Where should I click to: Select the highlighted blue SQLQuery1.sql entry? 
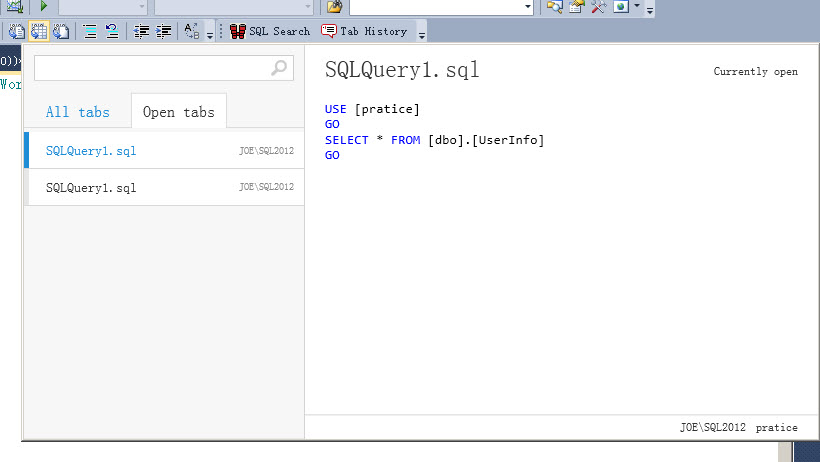click(x=164, y=150)
